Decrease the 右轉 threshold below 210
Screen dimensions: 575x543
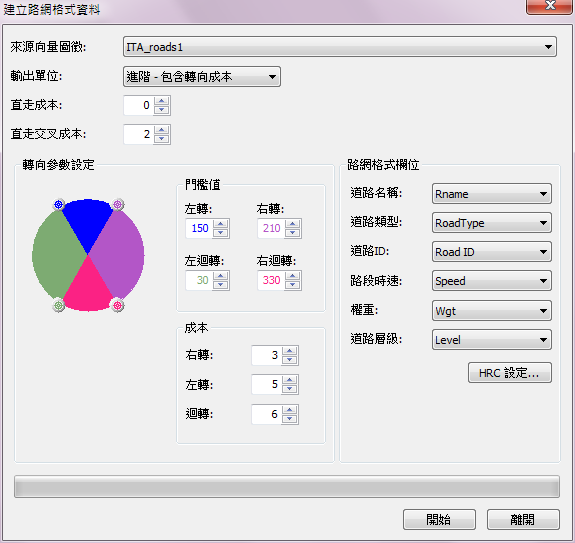click(293, 233)
